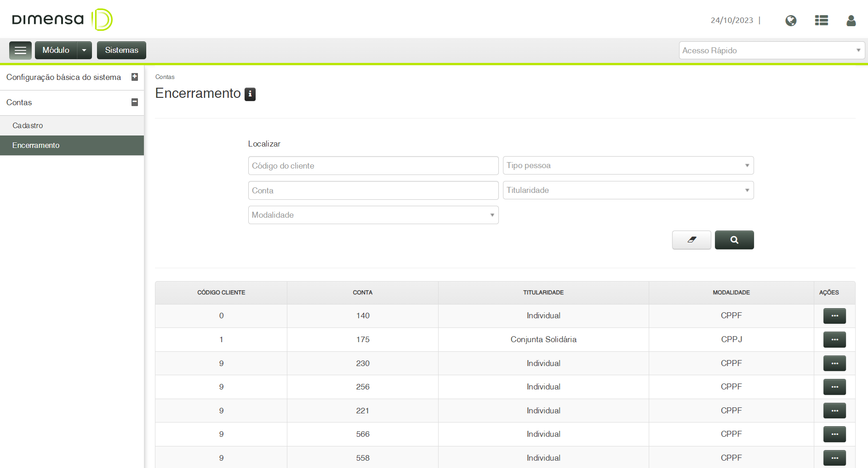Screen dimensions: 868x468
Task: Select Encerramento in the sidebar menu
Action: click(36, 145)
